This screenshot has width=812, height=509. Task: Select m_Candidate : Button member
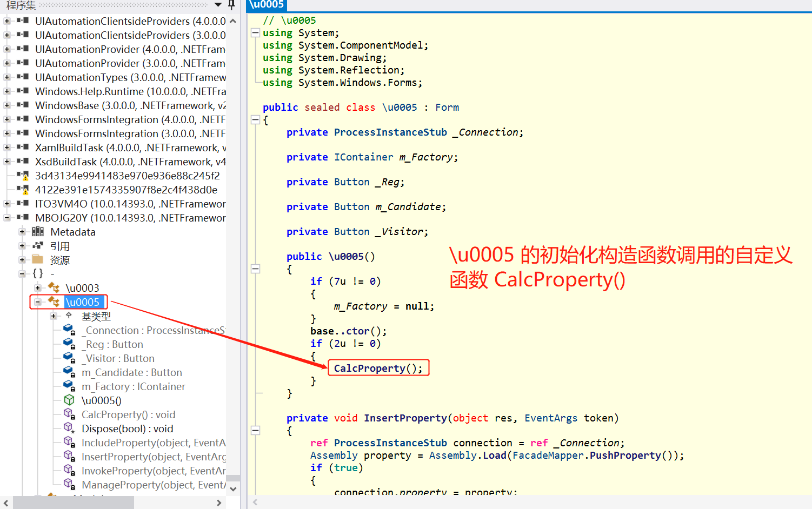tap(131, 372)
